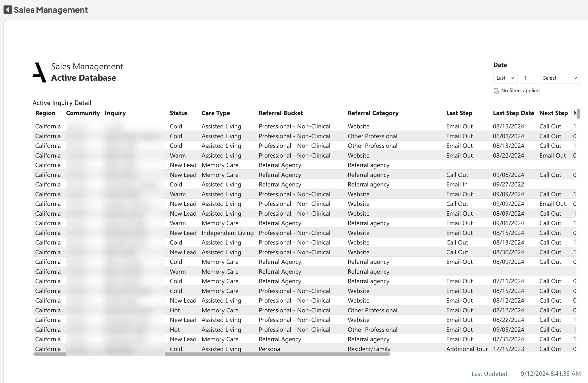Click the Next Step column header
Screen dimensions: 588x383
554,113
